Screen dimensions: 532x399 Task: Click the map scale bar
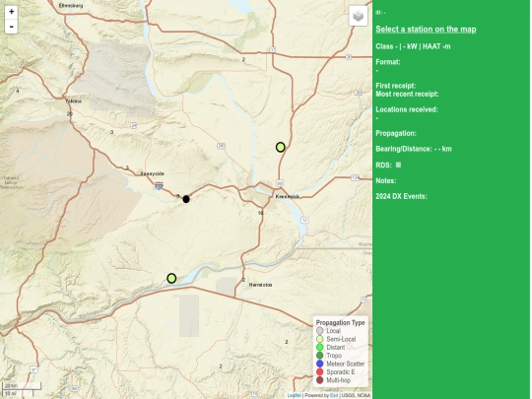tap(22, 389)
